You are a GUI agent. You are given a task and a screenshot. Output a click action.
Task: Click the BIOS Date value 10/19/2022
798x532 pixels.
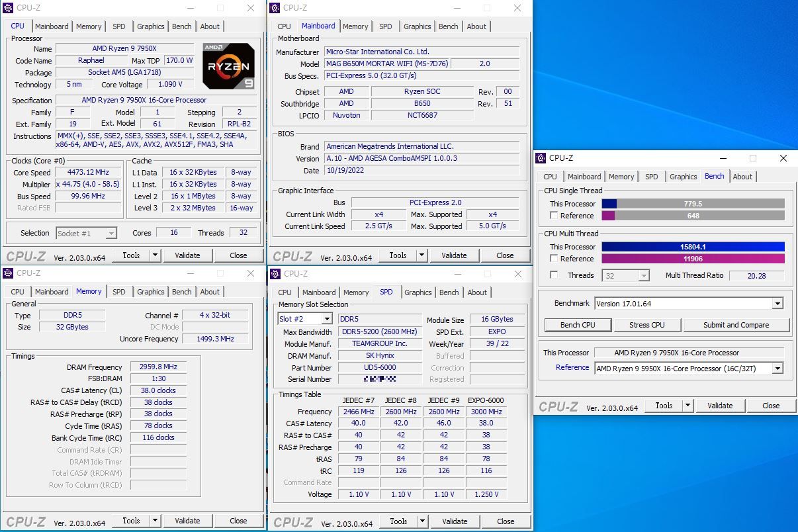421,170
